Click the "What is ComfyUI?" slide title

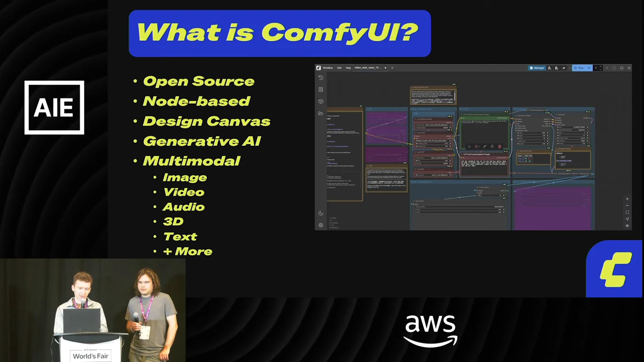(x=278, y=33)
